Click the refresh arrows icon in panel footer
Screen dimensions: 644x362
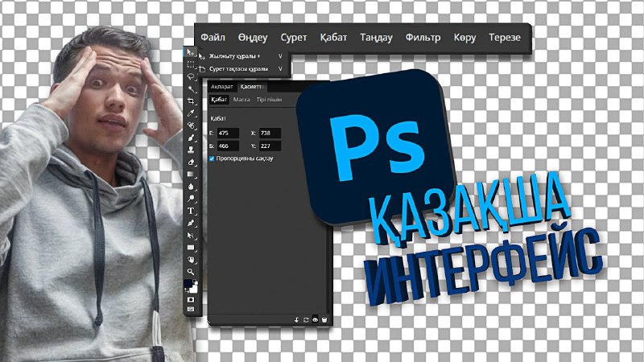point(306,319)
